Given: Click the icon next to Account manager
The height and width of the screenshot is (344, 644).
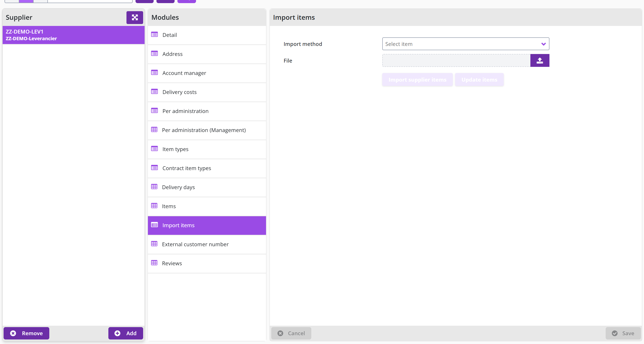Looking at the screenshot, I should pyautogui.click(x=155, y=73).
